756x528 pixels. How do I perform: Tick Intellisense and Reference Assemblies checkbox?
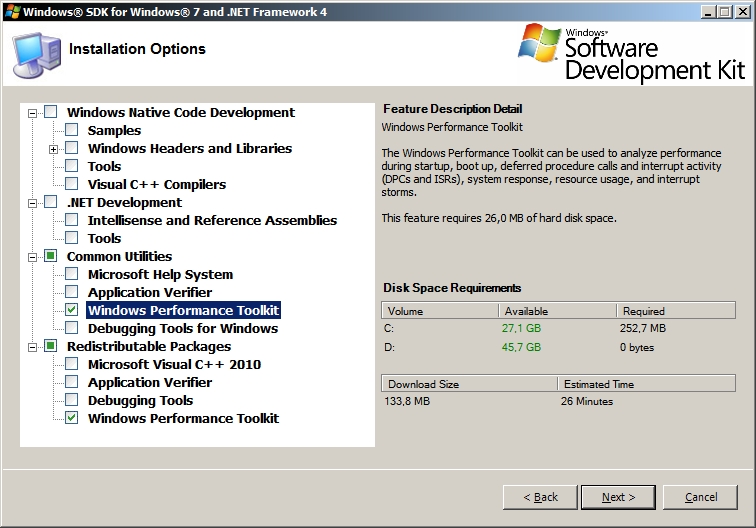[x=71, y=220]
